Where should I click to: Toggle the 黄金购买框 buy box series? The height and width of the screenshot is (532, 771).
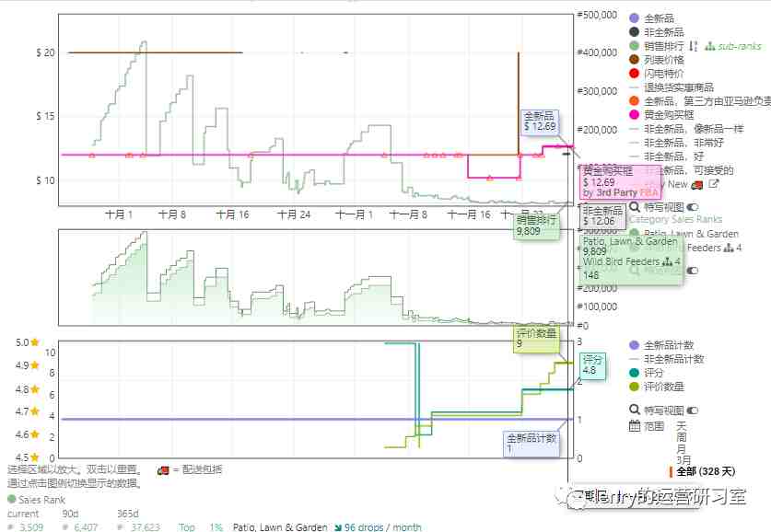pyautogui.click(x=661, y=114)
